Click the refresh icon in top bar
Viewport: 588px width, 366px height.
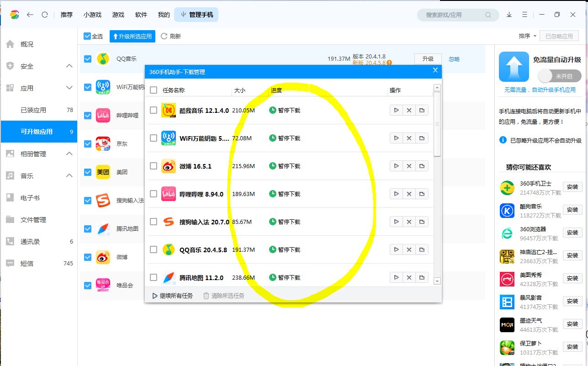45,15
